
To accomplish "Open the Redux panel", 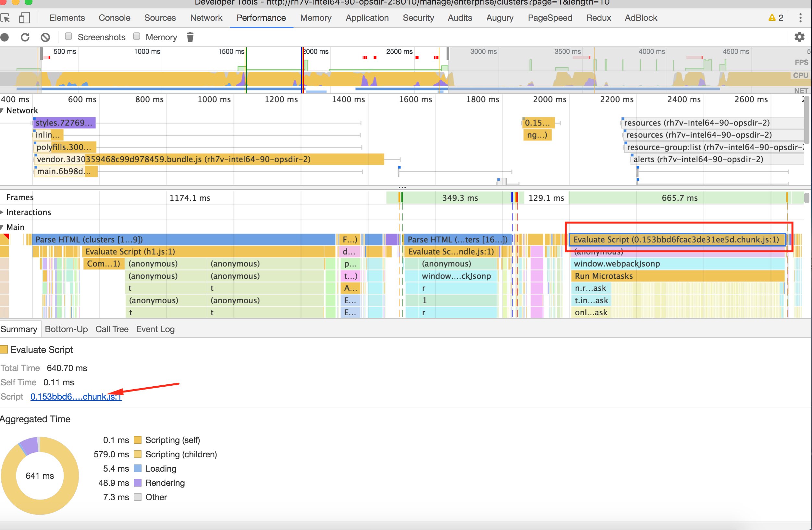I will point(598,18).
